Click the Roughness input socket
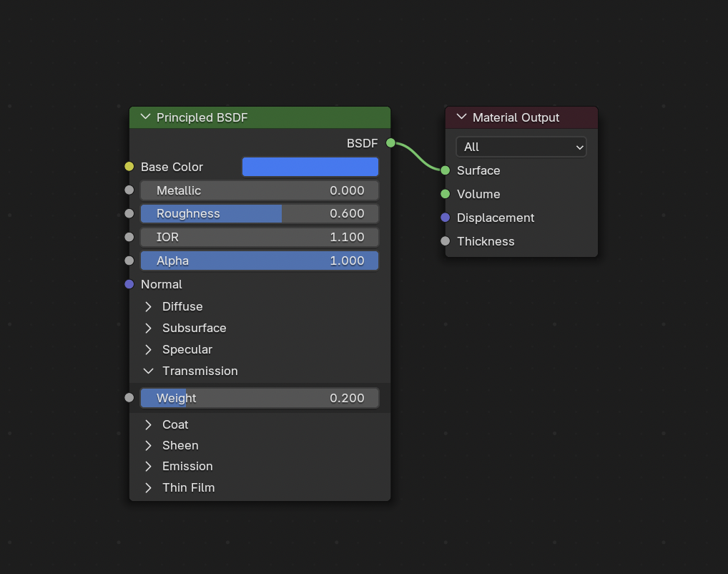 point(129,213)
